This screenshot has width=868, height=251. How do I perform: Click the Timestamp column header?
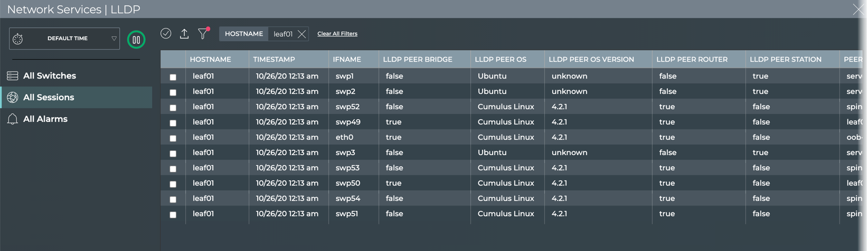[x=274, y=60]
